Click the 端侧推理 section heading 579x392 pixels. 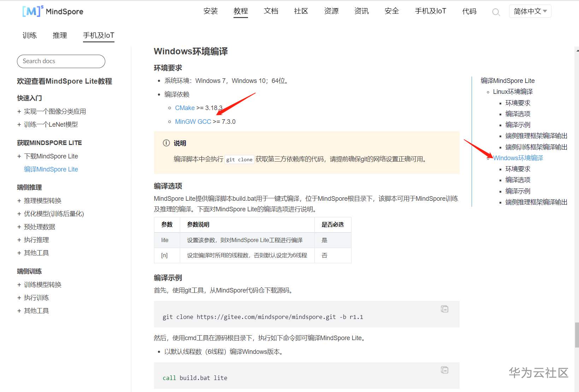(x=29, y=187)
